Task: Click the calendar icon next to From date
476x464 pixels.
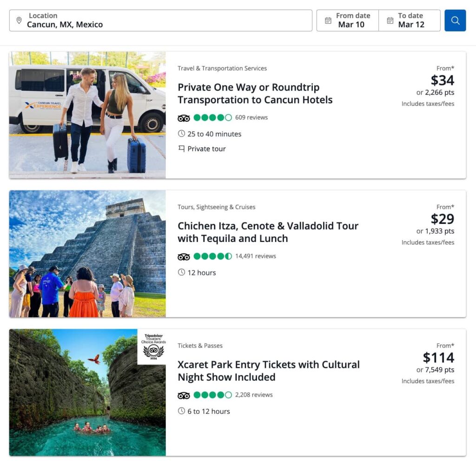Action: pos(328,20)
